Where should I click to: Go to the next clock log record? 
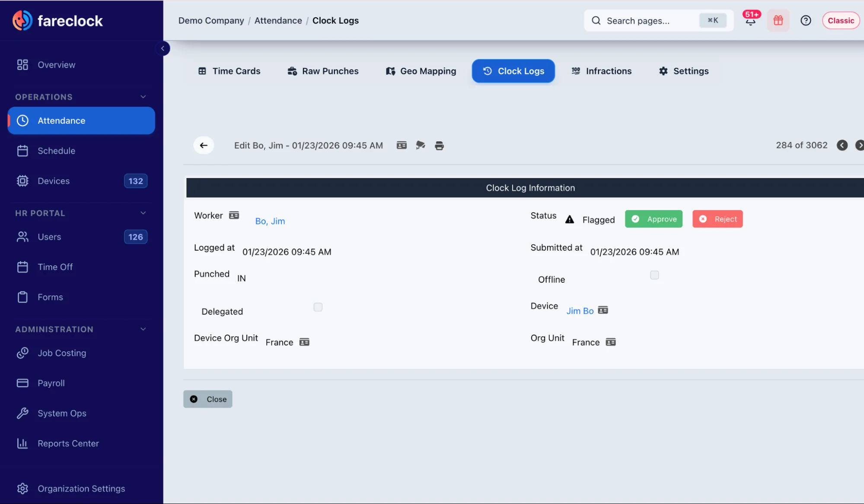860,145
